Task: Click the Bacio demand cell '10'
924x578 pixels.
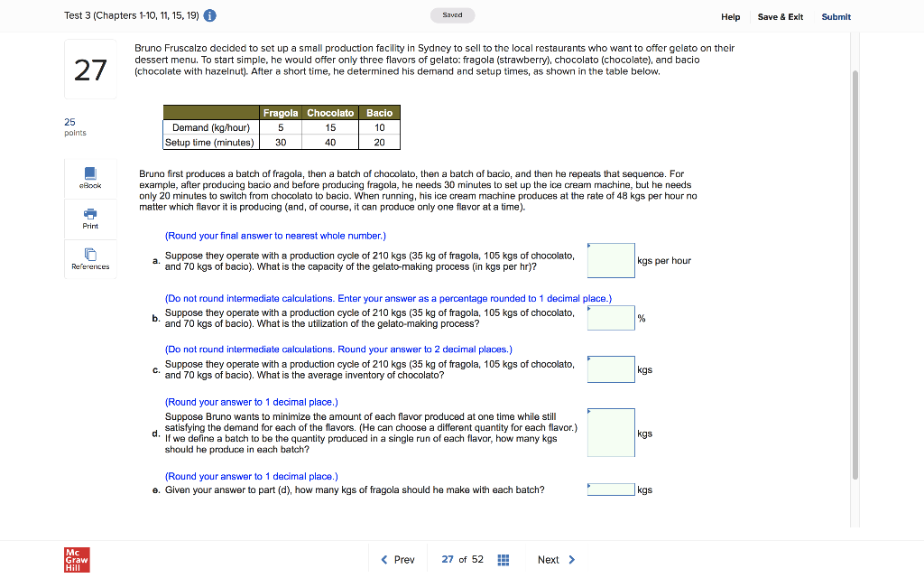Action: pos(380,127)
